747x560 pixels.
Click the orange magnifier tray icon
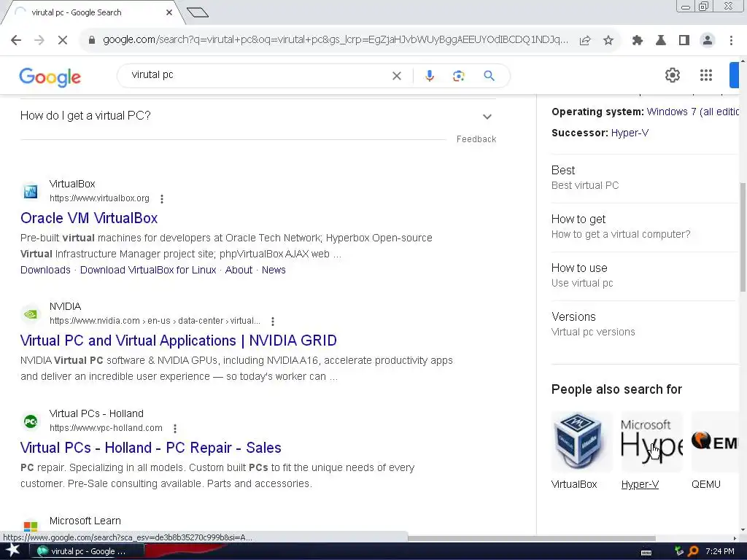(x=694, y=551)
